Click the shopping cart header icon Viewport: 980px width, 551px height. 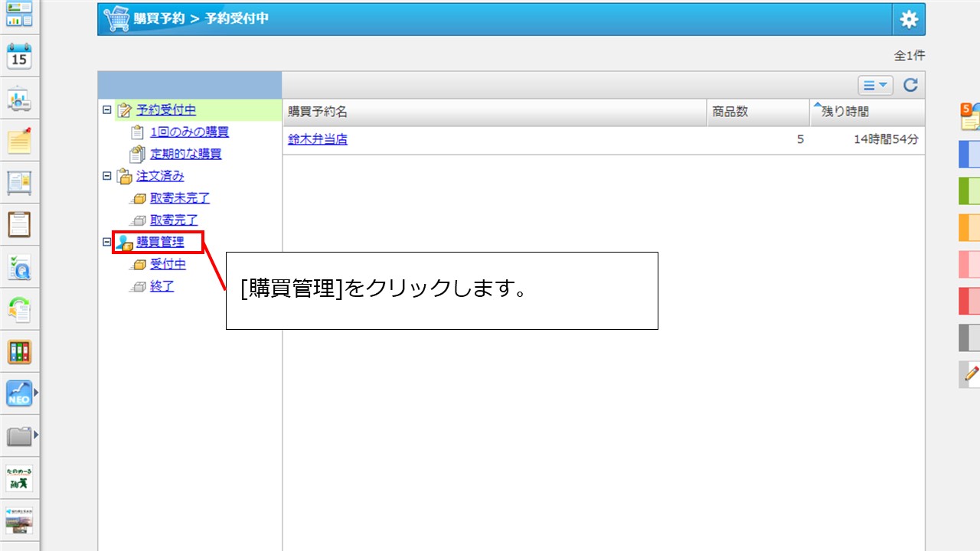pos(116,18)
